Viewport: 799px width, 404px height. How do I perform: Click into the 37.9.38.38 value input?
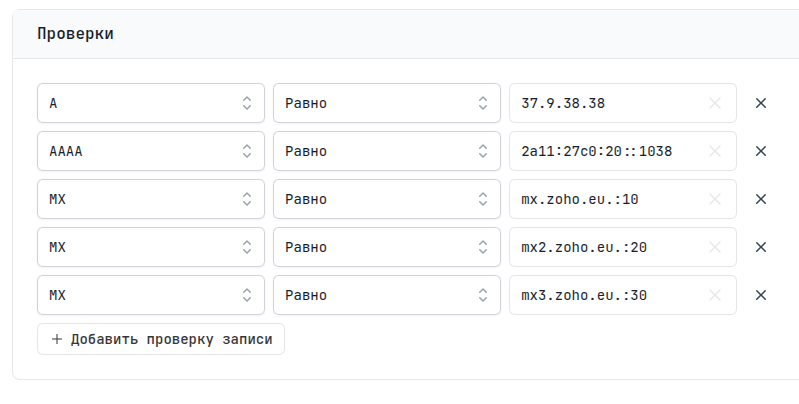(x=605, y=103)
